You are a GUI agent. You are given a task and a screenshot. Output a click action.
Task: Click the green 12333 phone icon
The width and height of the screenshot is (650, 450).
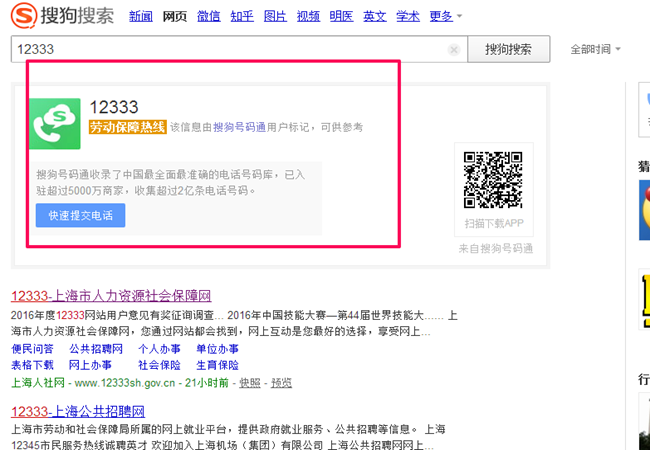tap(55, 123)
